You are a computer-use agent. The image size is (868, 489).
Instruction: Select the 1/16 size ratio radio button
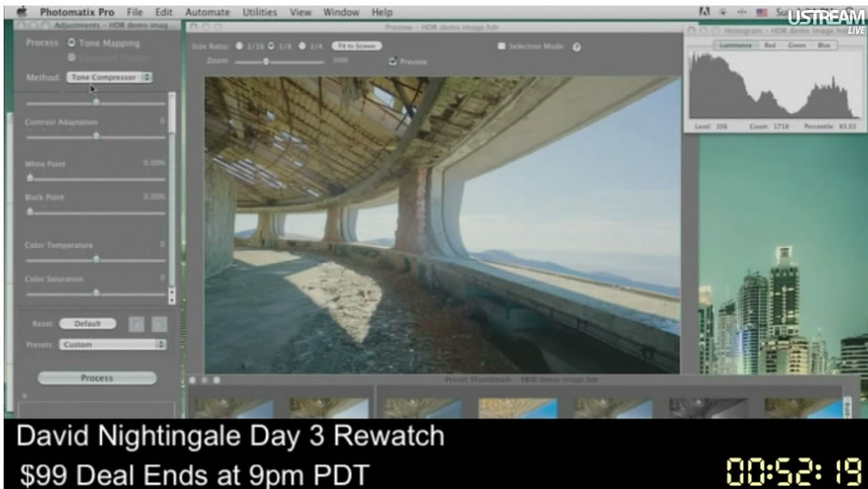(239, 46)
